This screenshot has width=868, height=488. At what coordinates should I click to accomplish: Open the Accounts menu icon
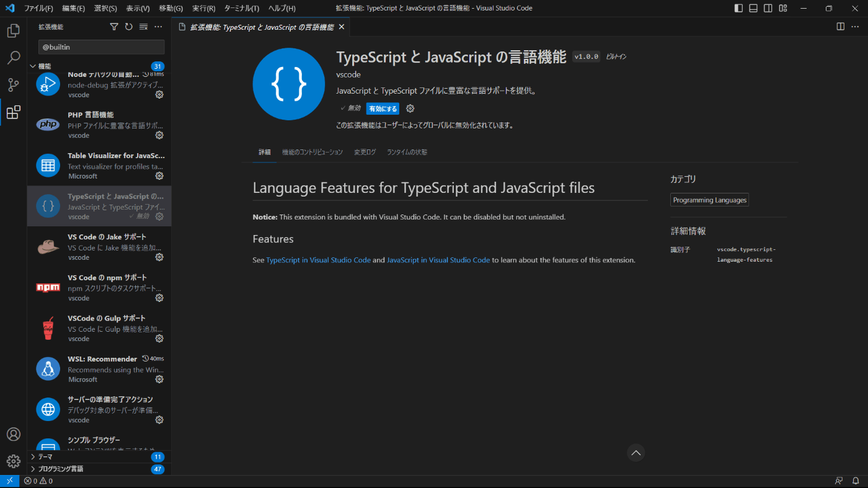[14, 434]
